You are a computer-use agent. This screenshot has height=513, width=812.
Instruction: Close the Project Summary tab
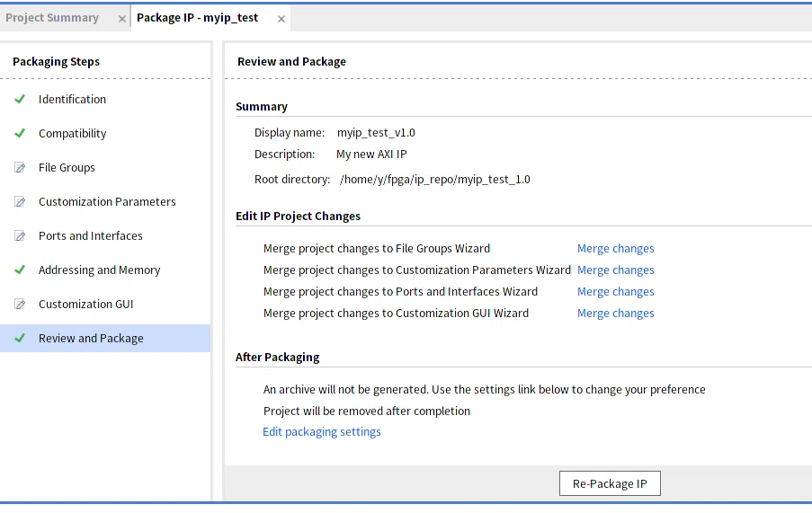point(121,19)
